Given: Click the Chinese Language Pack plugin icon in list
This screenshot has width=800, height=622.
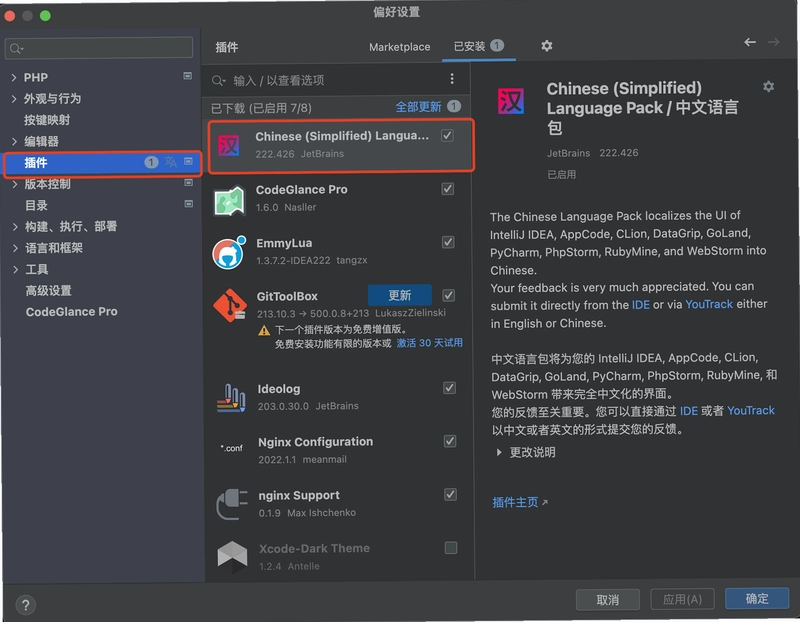Looking at the screenshot, I should 229,145.
